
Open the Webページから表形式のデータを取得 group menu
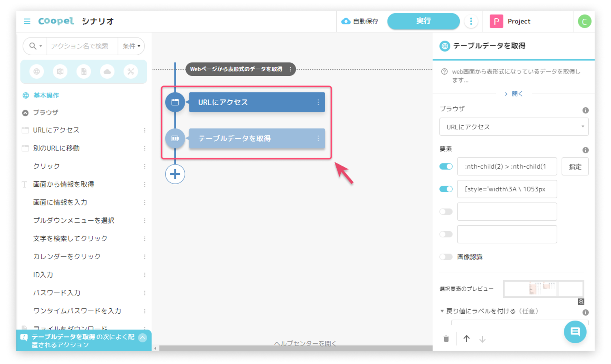pyautogui.click(x=290, y=69)
